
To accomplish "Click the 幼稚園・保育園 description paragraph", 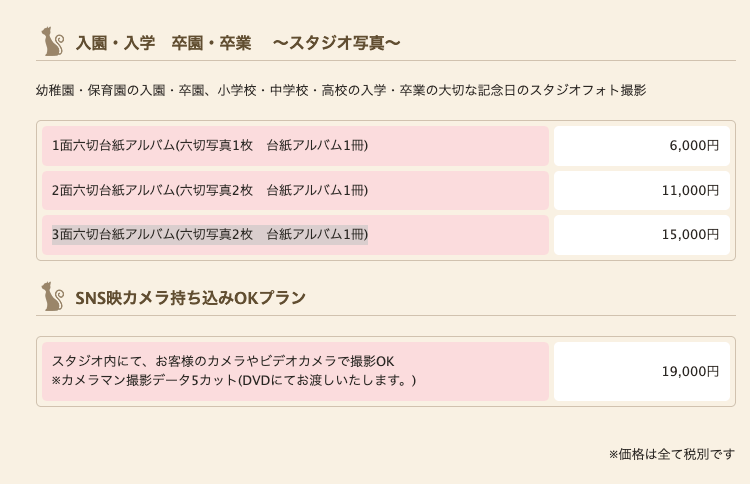I will 341,90.
